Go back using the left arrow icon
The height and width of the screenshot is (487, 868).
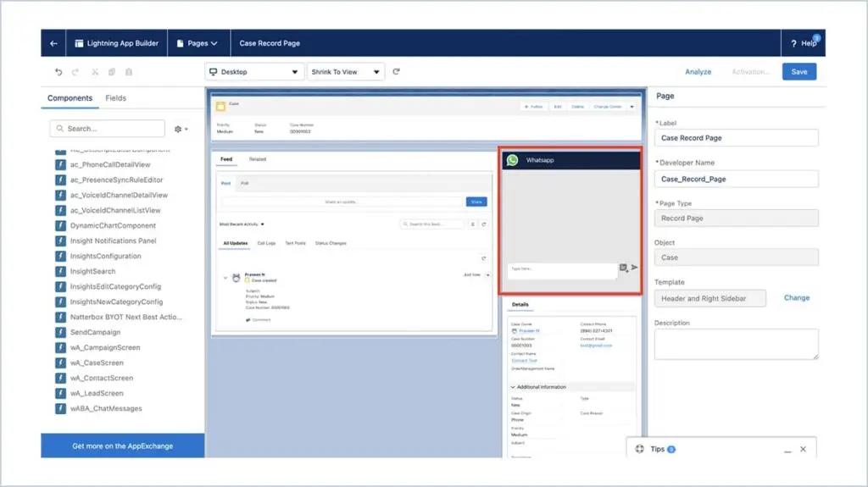(x=53, y=43)
